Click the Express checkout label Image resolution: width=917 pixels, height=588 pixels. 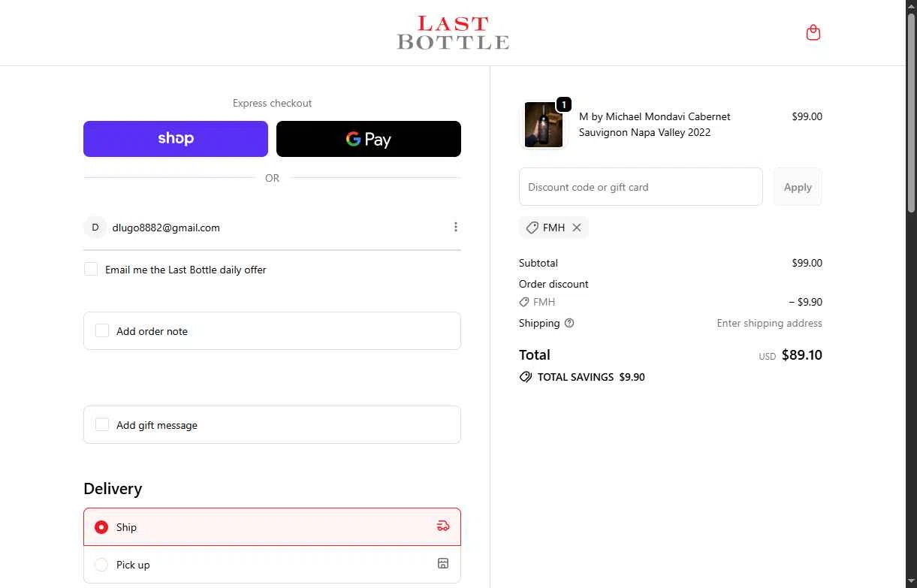[x=272, y=103]
